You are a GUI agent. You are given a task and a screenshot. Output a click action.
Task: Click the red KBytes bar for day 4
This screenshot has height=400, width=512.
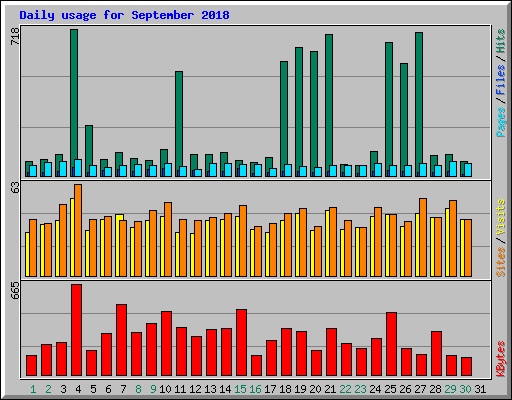[76, 330]
